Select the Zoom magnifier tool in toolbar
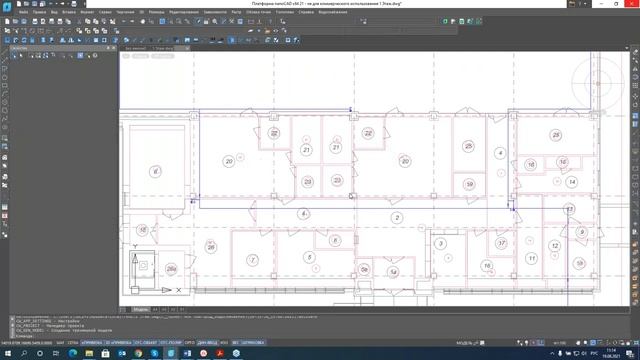The height and width of the screenshot is (360, 640). [215, 21]
